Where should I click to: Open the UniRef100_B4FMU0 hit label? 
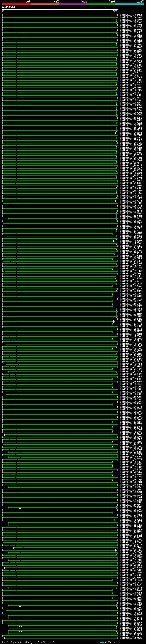[131, 45]
